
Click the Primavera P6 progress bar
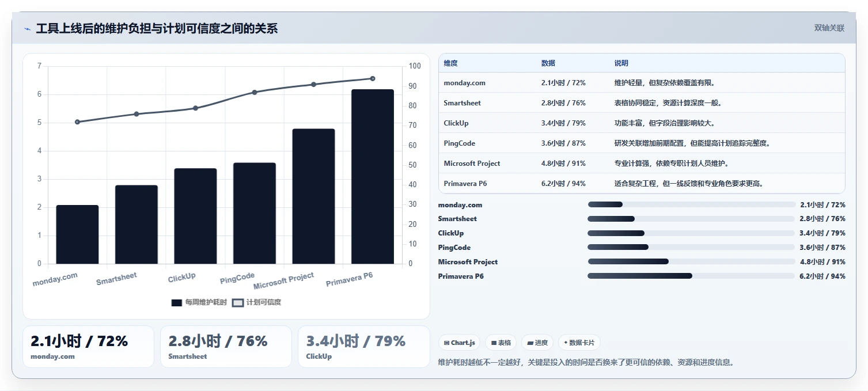coord(691,276)
